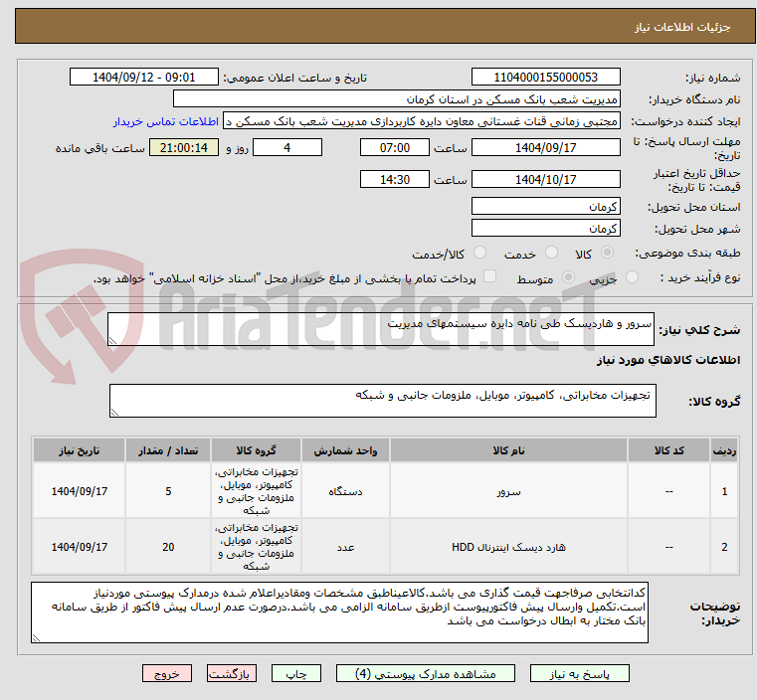This screenshot has width=757, height=700.
Task: Select the خدمت radio button
Action: [551, 253]
